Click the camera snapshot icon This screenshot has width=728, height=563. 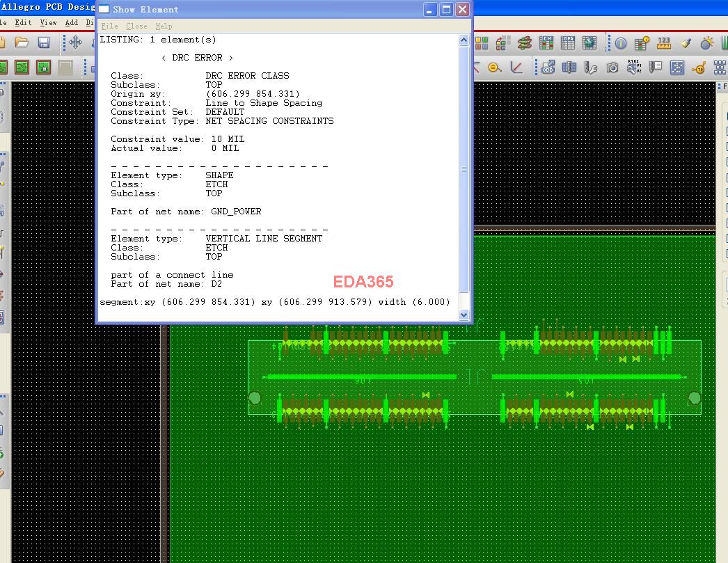tap(612, 68)
